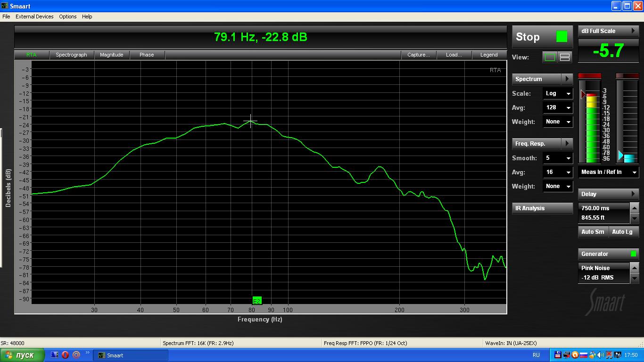Image resolution: width=644 pixels, height=362 pixels.
Task: Click the green Stop indicator square
Action: [x=561, y=37]
